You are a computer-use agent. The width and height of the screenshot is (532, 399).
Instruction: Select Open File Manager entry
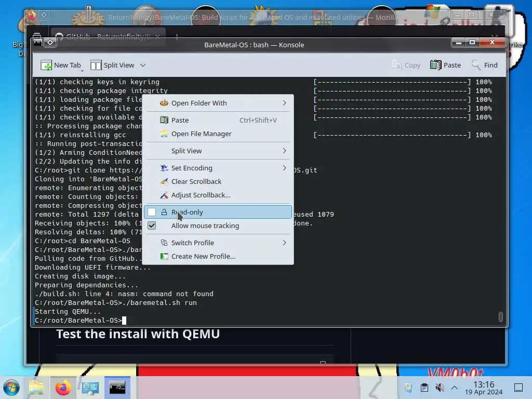(218, 134)
